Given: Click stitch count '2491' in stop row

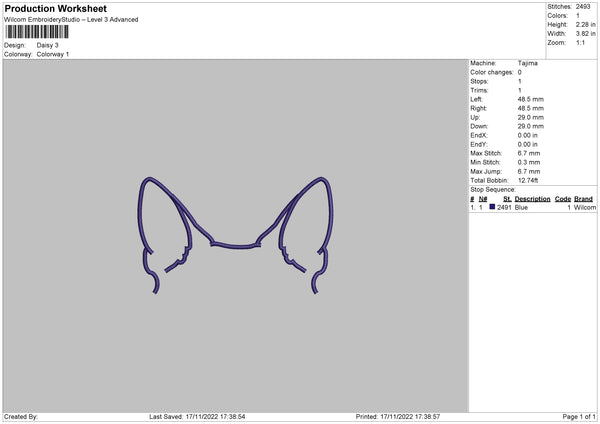Looking at the screenshot, I should (x=504, y=207).
